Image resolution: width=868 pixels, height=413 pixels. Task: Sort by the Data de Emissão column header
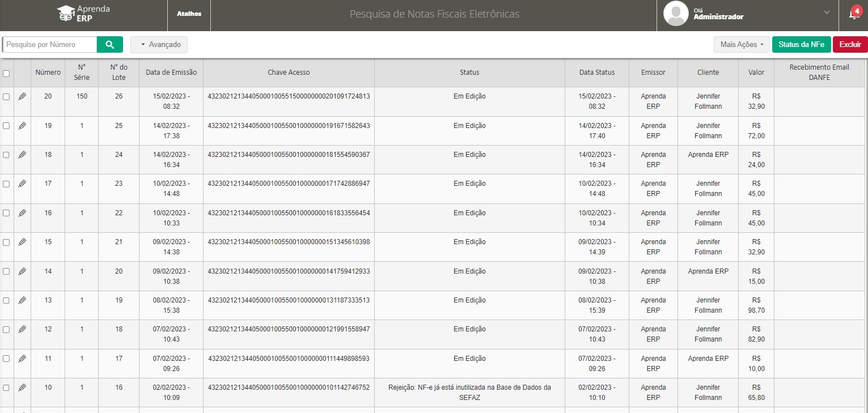[171, 73]
